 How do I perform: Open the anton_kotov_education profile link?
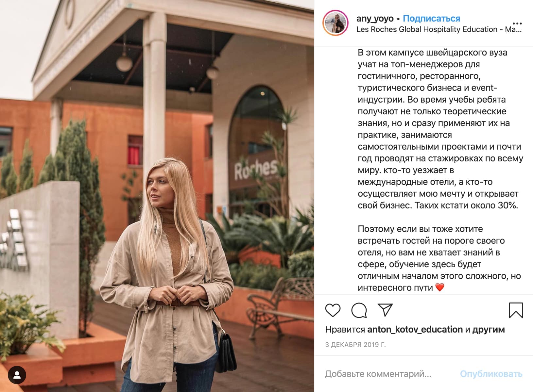coord(415,330)
